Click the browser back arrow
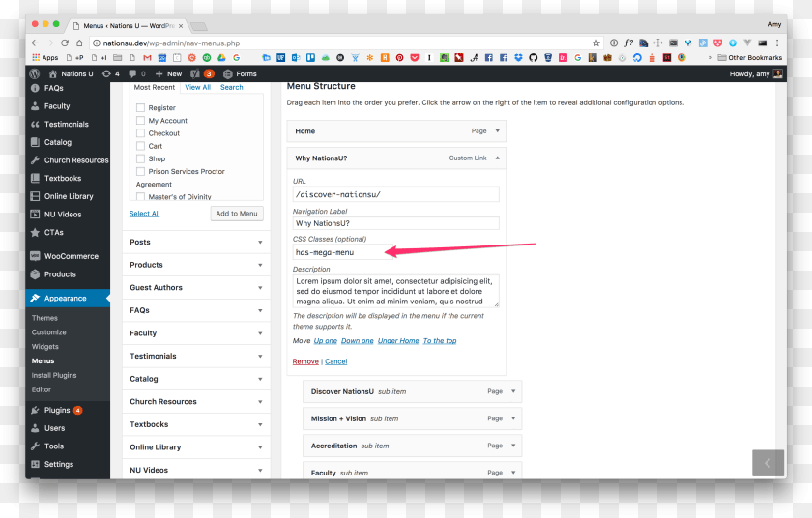This screenshot has width=812, height=518. pos(35,43)
